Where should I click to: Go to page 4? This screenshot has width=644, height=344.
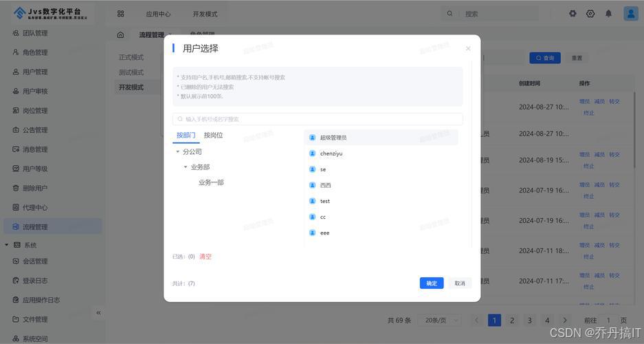pyautogui.click(x=547, y=320)
